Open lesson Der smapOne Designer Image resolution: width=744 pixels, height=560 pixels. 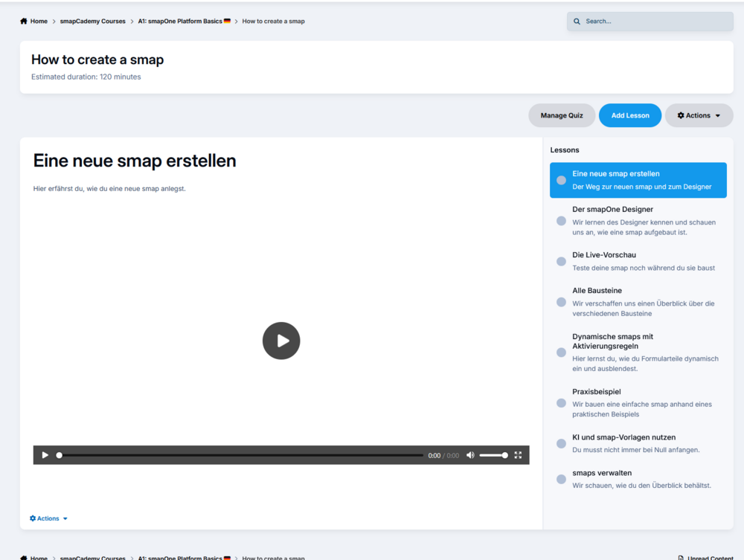[x=638, y=220]
